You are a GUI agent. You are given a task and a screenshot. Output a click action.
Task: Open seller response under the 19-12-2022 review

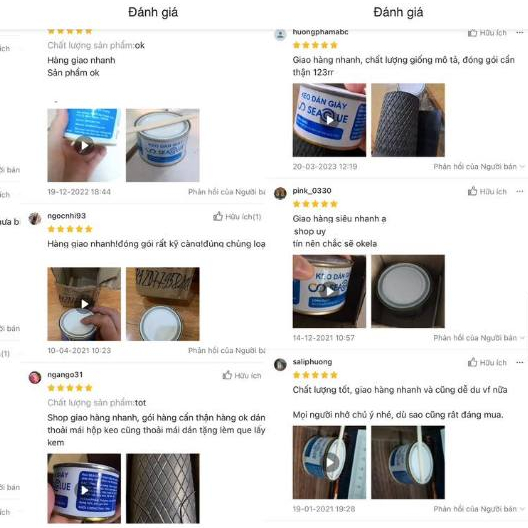pyautogui.click(x=227, y=192)
